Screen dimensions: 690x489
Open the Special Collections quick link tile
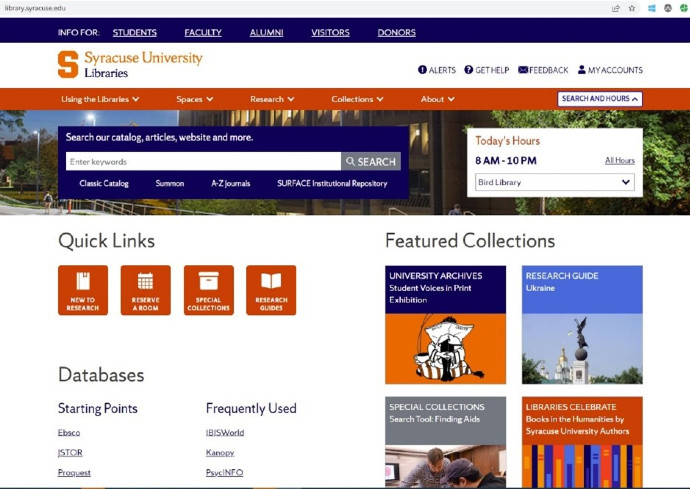point(209,290)
